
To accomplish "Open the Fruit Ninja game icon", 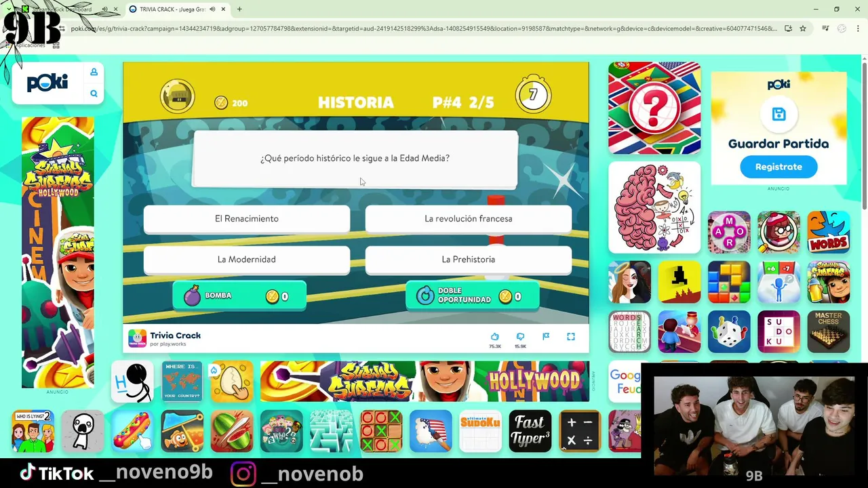I will point(231,431).
